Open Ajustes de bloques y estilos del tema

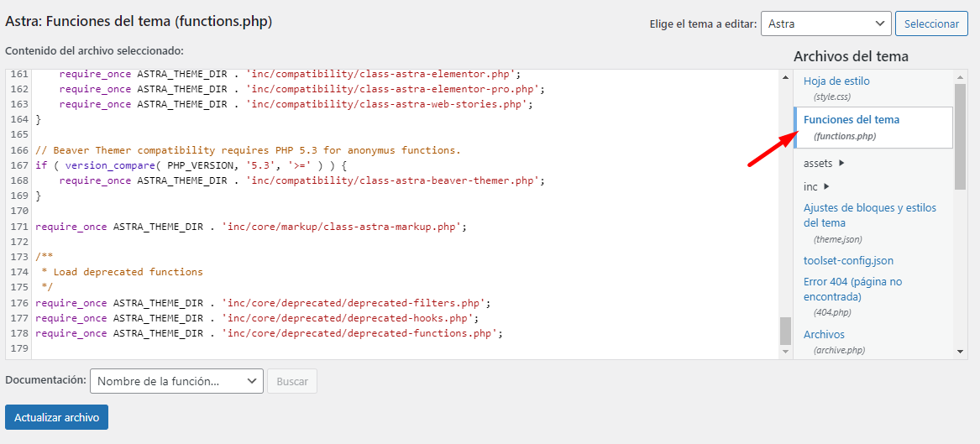[869, 215]
